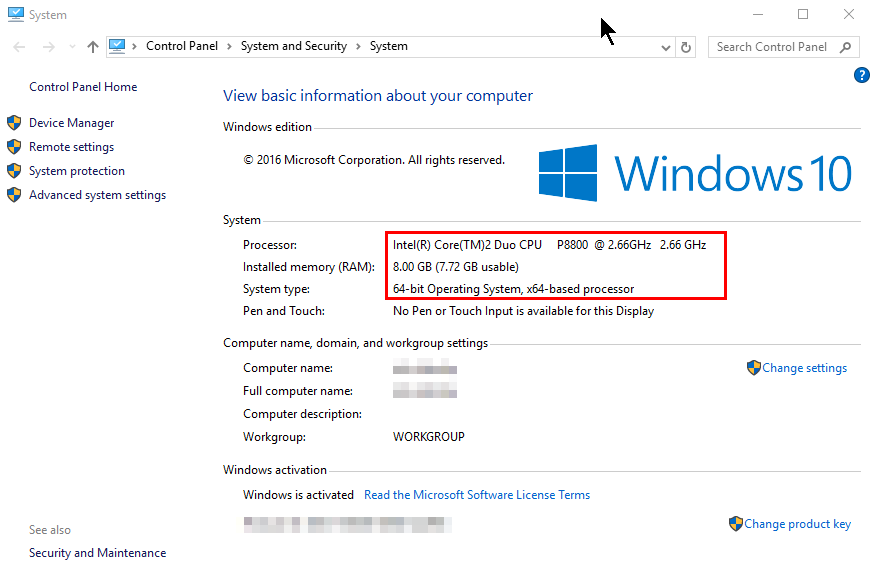Select Control Panel breadcrumb item
The image size is (872, 580).
coord(182,46)
